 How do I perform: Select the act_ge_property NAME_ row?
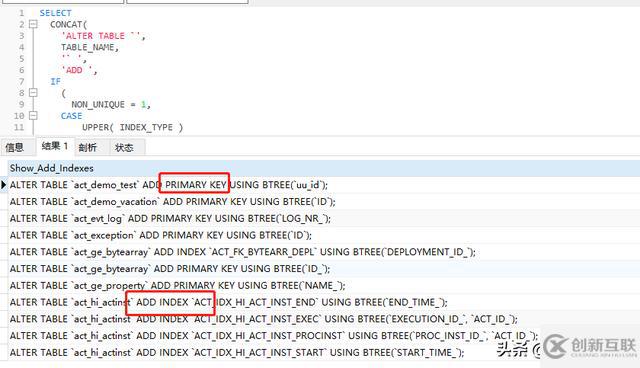click(324, 285)
